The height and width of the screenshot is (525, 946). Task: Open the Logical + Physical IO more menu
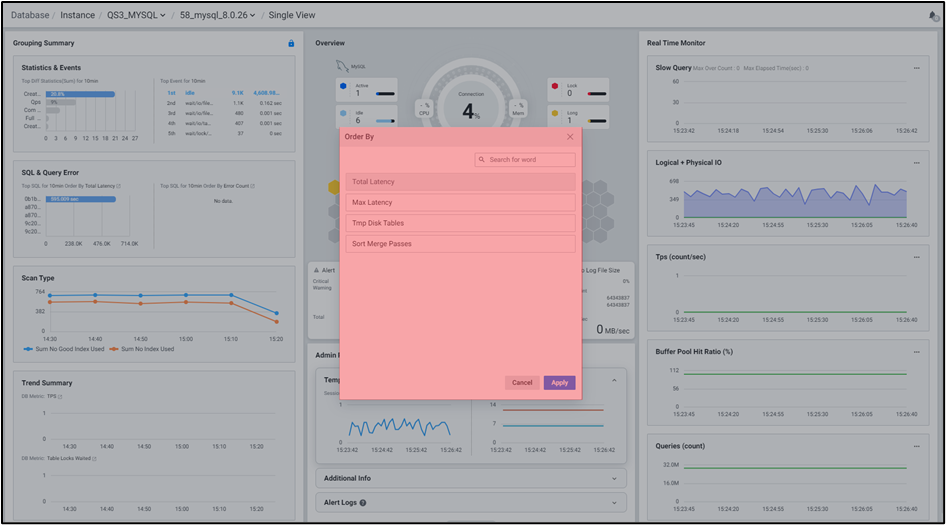pos(916,162)
